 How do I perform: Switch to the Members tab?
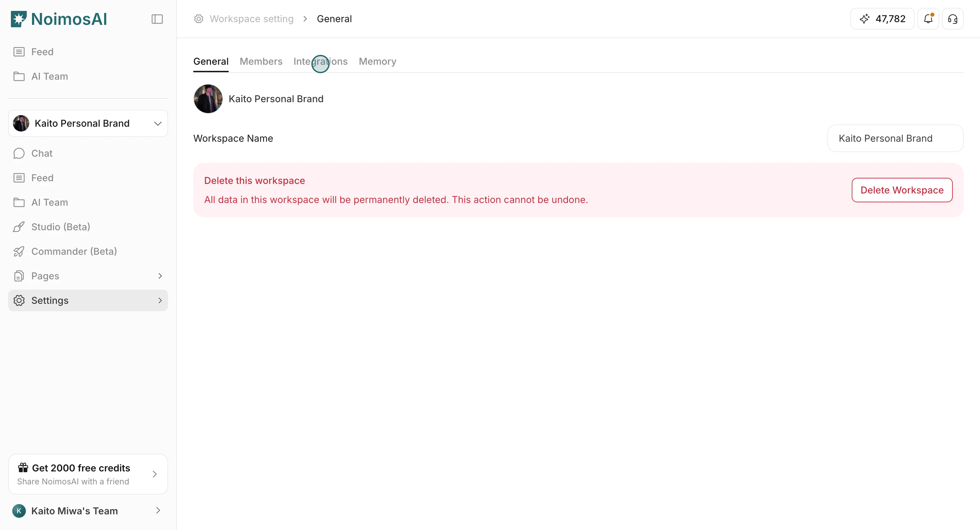(261, 61)
